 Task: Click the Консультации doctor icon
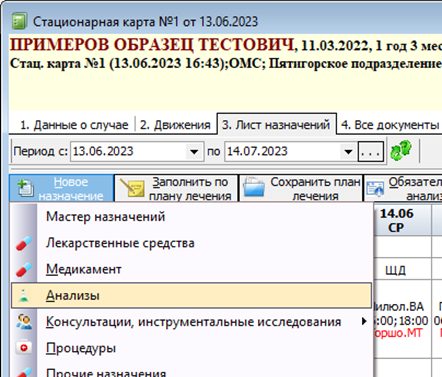pos(24,322)
